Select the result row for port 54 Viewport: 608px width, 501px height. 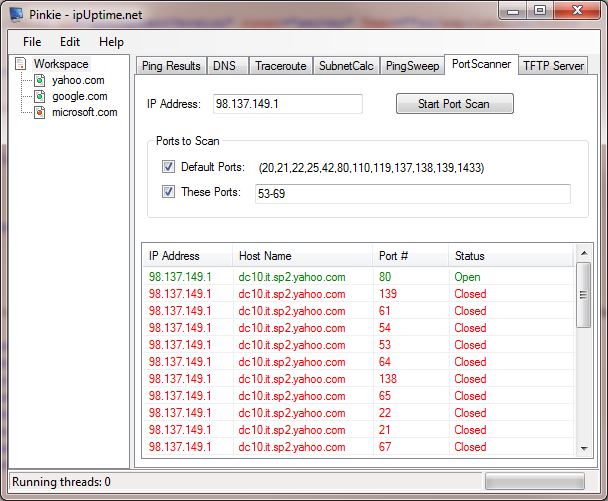[358, 328]
